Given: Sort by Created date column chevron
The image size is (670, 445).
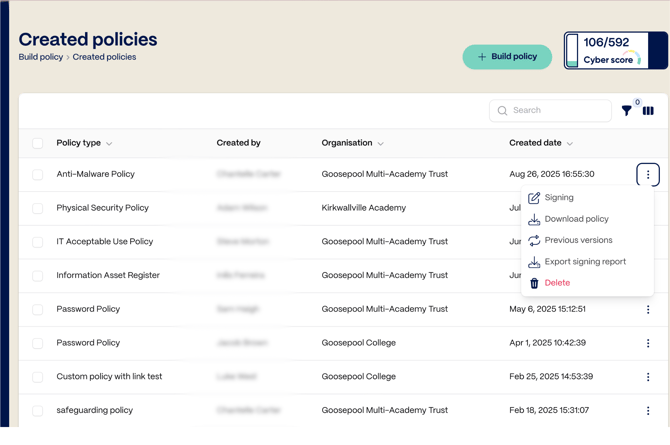Looking at the screenshot, I should (570, 144).
